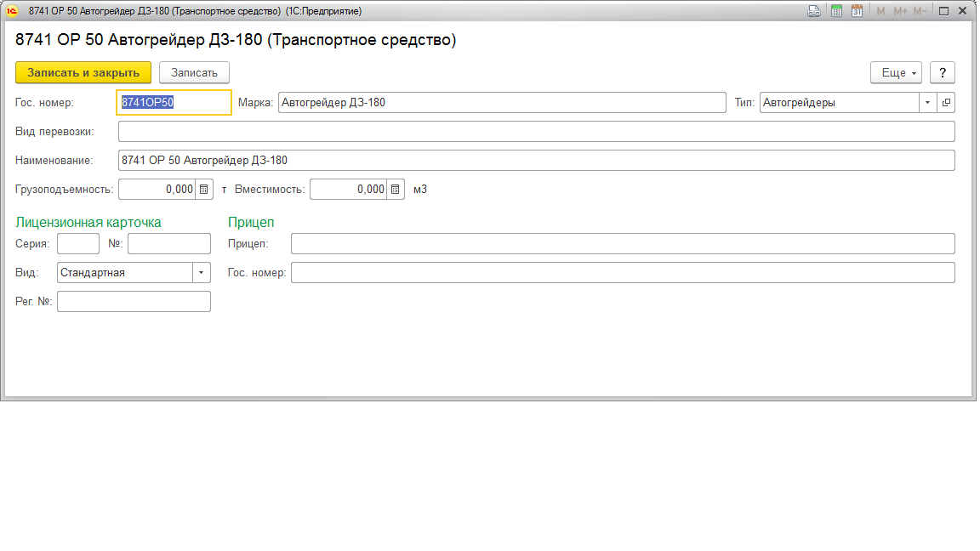This screenshot has height=551, width=980.
Task: Click the 1C logo icon
Action: click(x=12, y=11)
